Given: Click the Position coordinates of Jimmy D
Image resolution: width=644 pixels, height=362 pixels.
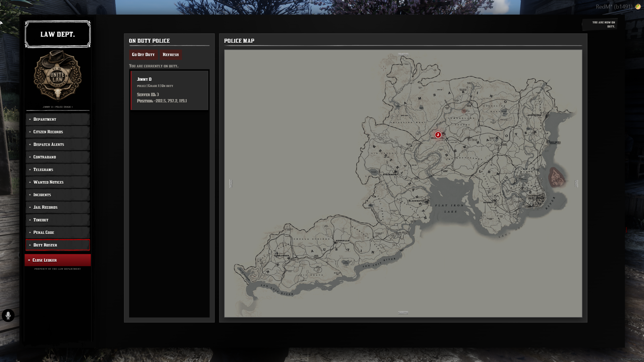Looking at the screenshot, I should [162, 101].
